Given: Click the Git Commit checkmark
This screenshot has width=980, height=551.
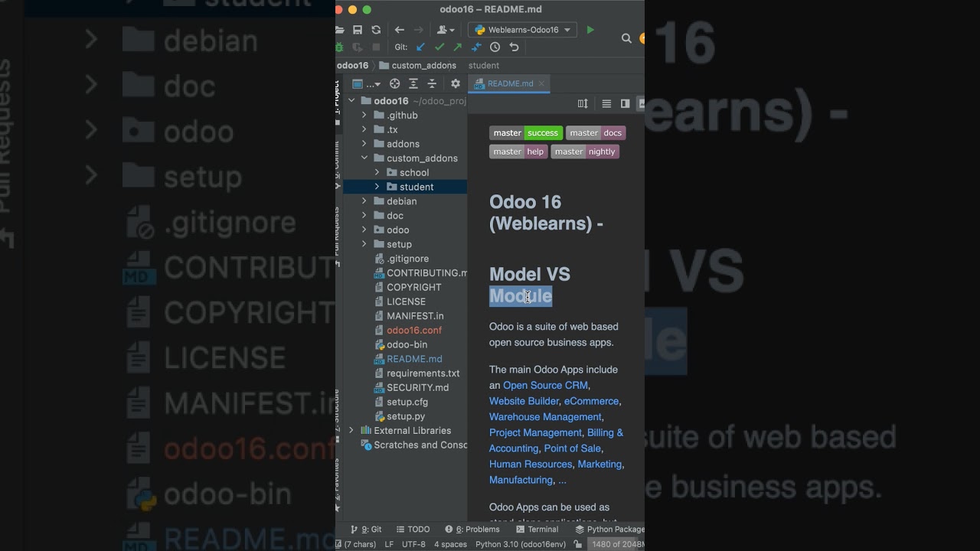Looking at the screenshot, I should (x=439, y=47).
